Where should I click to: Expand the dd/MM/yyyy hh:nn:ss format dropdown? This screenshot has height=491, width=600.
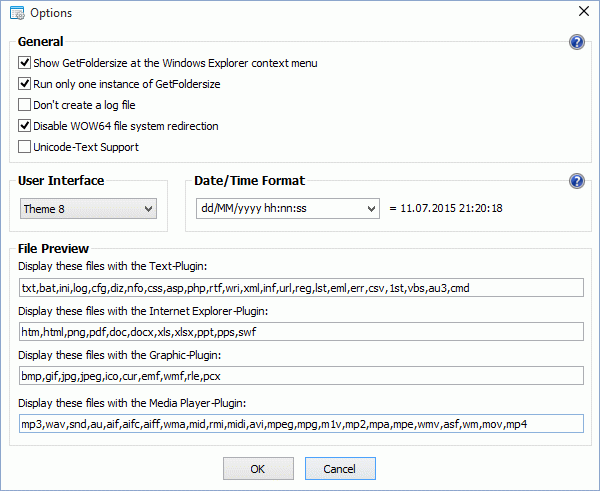[288, 209]
